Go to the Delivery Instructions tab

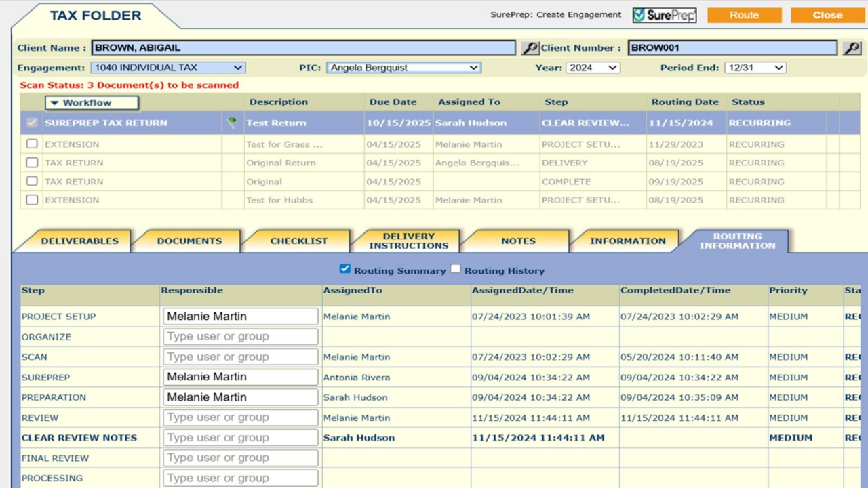(x=408, y=241)
